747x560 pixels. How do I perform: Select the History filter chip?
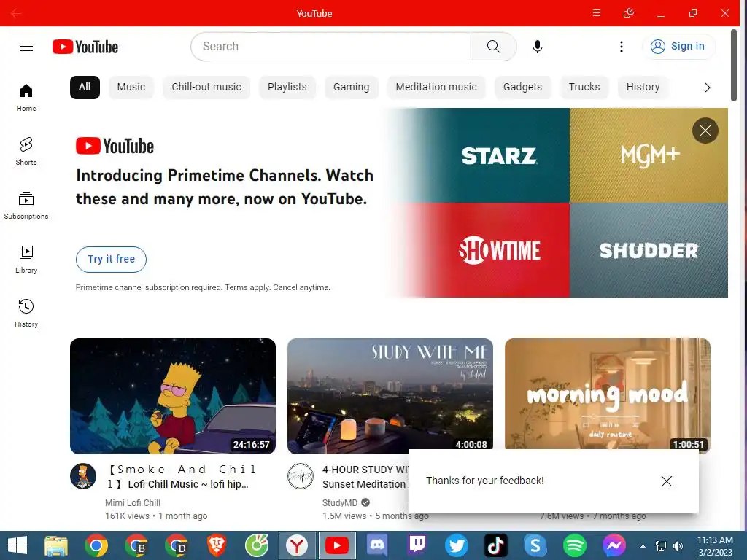643,87
